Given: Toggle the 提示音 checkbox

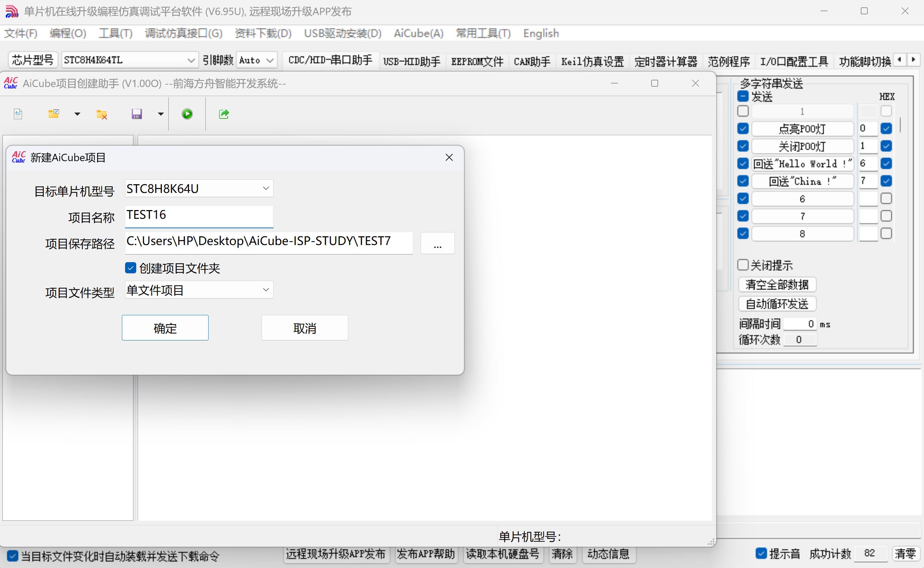Looking at the screenshot, I should tap(761, 553).
